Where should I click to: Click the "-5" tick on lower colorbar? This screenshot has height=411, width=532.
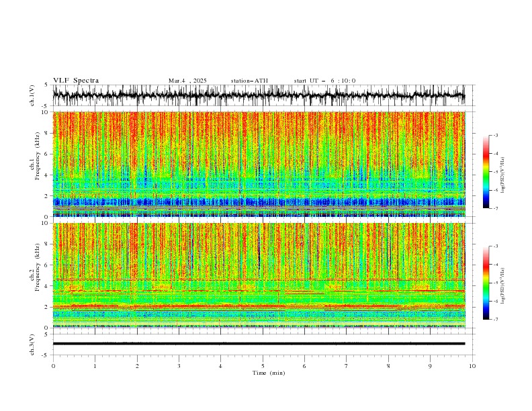(x=496, y=283)
